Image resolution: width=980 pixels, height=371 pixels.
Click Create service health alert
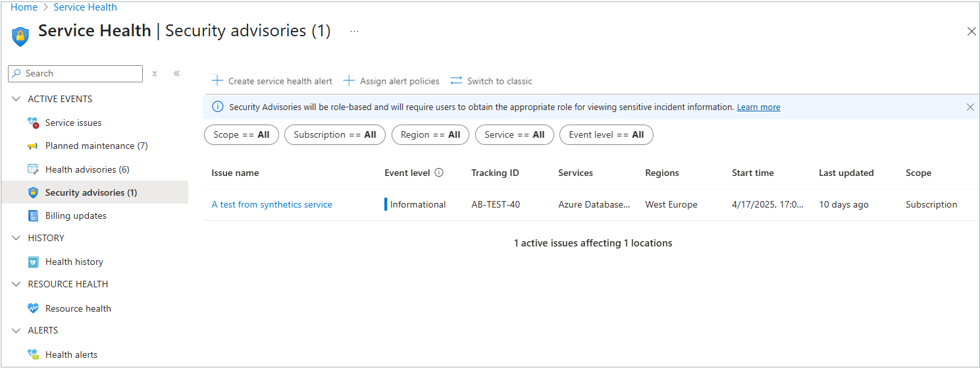coord(272,81)
